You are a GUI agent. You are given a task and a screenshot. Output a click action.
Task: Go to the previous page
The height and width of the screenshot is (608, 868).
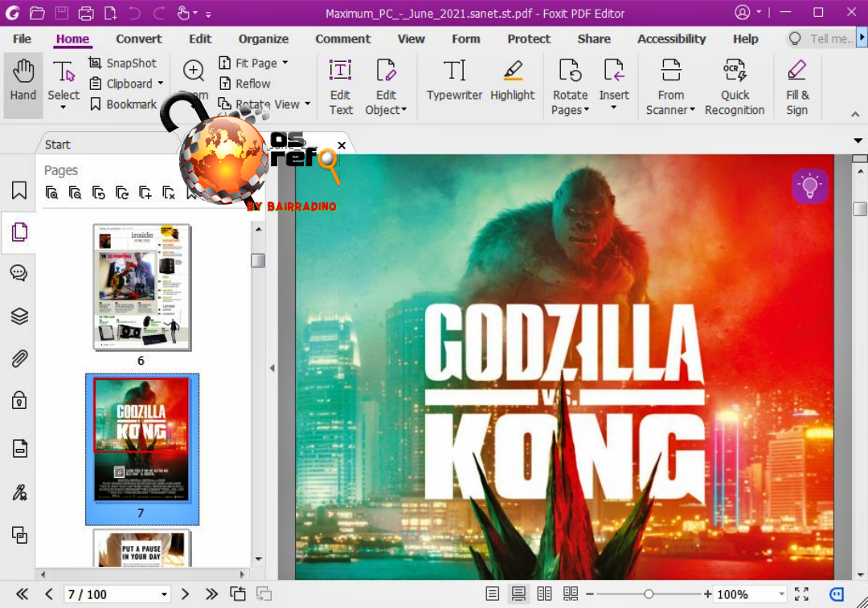(x=49, y=594)
